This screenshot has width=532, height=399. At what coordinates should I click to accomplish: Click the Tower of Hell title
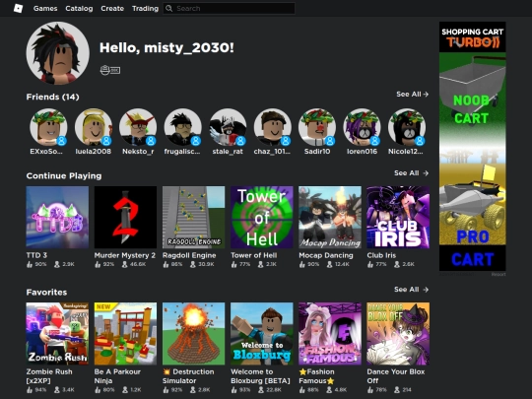click(254, 255)
